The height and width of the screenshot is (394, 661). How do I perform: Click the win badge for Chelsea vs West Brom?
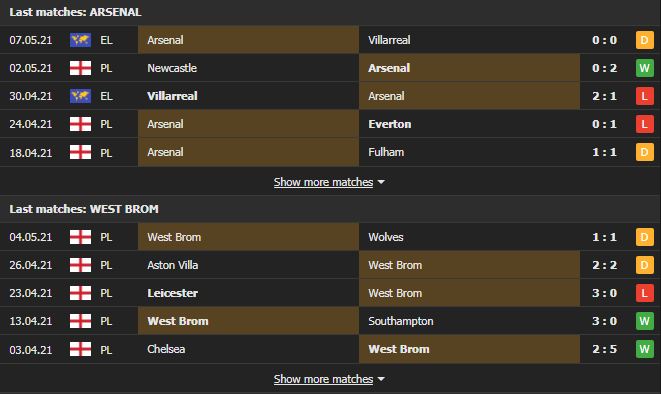(644, 349)
